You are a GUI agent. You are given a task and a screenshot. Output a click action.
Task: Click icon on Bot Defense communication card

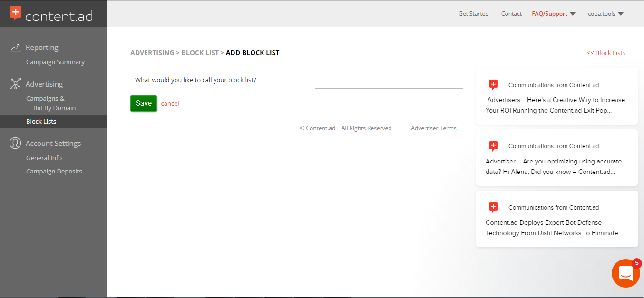494,208
